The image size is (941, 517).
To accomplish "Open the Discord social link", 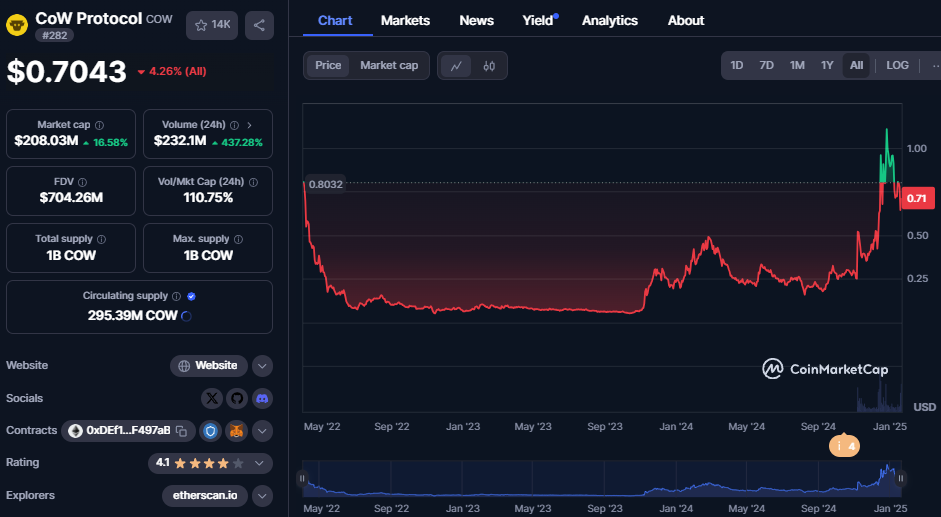I will point(262,398).
